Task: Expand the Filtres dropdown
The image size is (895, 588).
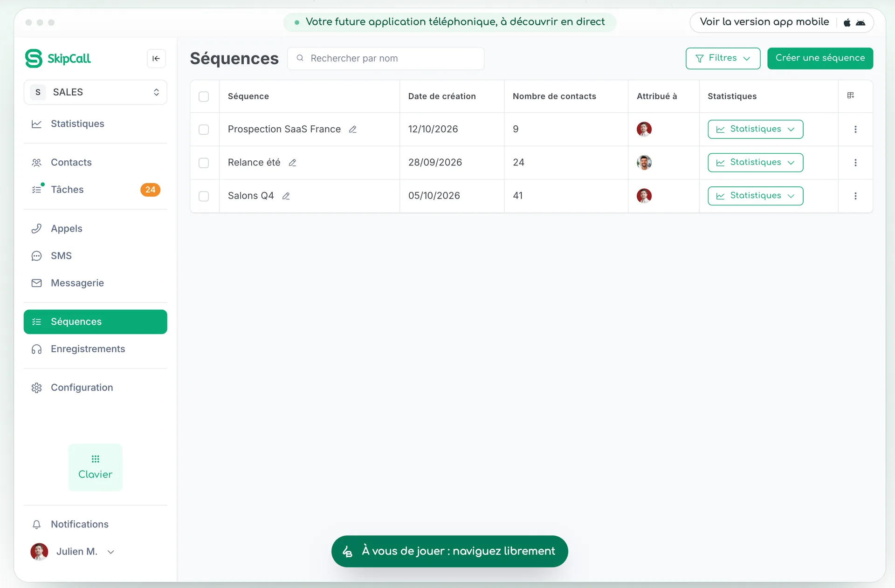Action: [723, 58]
